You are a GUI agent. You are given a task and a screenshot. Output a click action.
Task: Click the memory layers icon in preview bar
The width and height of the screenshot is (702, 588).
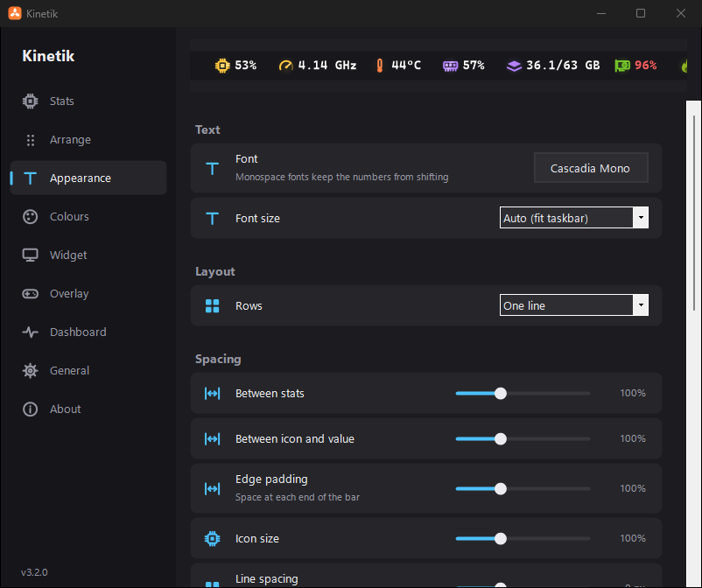[x=514, y=66]
